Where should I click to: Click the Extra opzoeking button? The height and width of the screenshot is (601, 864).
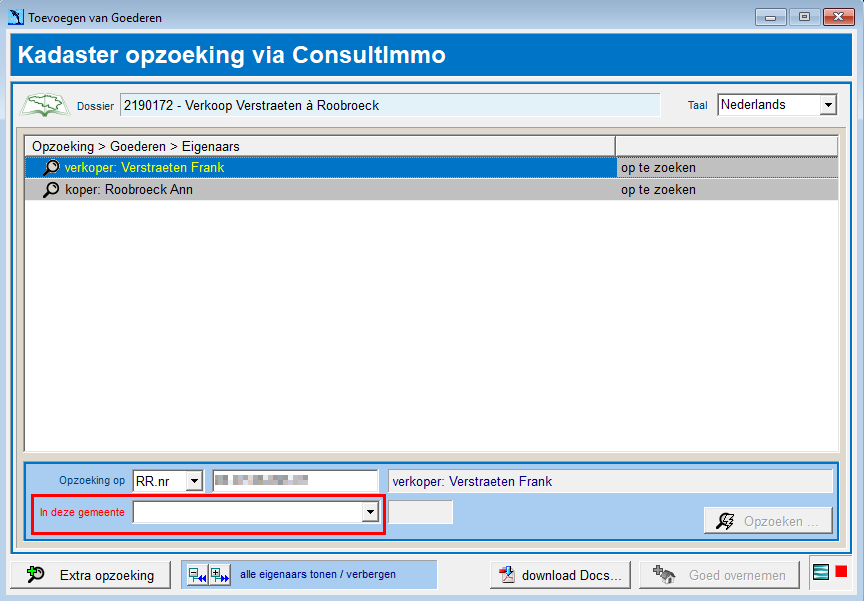(90, 575)
